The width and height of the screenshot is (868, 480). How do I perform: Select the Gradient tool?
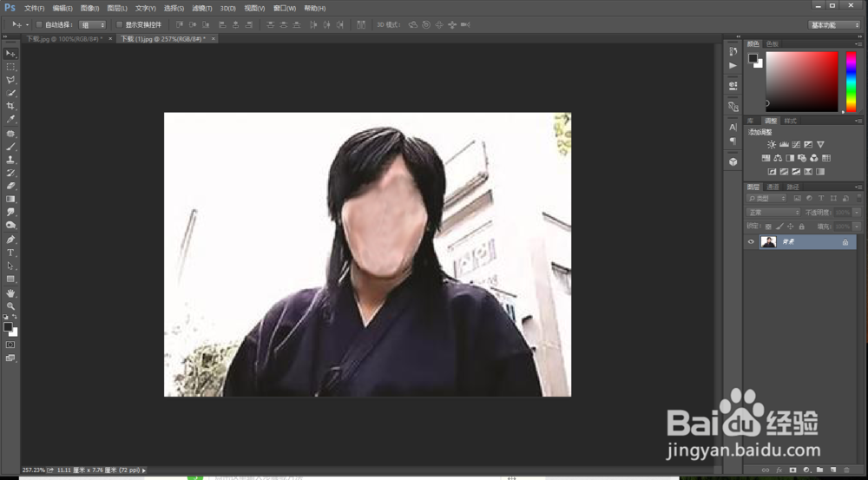10,200
